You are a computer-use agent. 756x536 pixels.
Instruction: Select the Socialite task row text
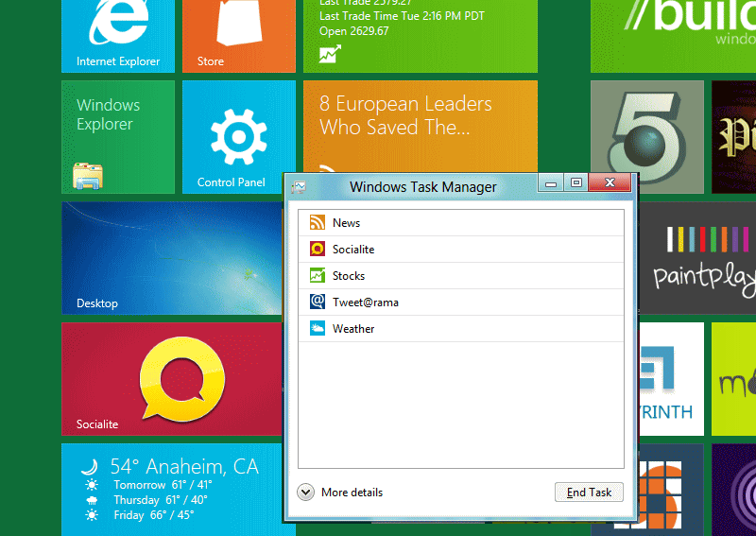[353, 250]
